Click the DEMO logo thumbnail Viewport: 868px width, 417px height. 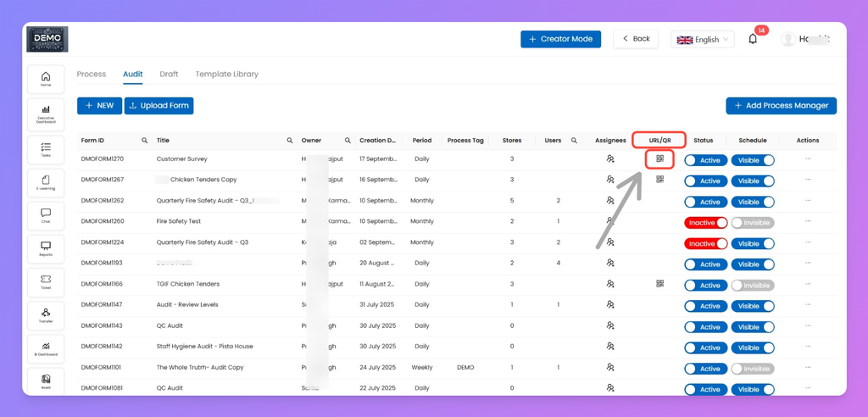click(47, 39)
